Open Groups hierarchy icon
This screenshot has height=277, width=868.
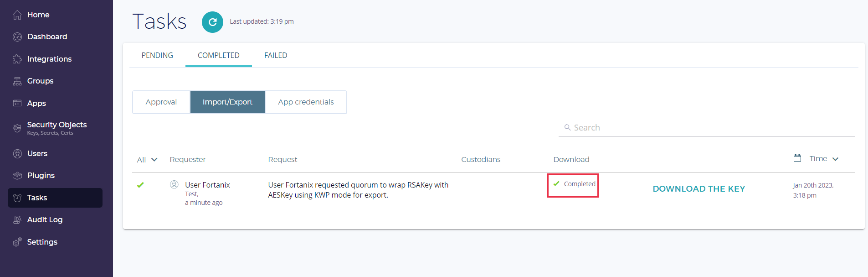point(17,81)
